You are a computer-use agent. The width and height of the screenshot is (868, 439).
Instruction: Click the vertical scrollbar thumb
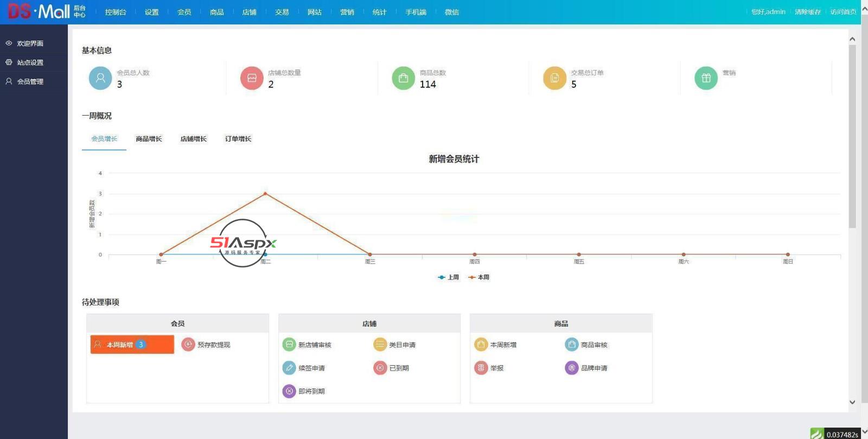(x=852, y=136)
